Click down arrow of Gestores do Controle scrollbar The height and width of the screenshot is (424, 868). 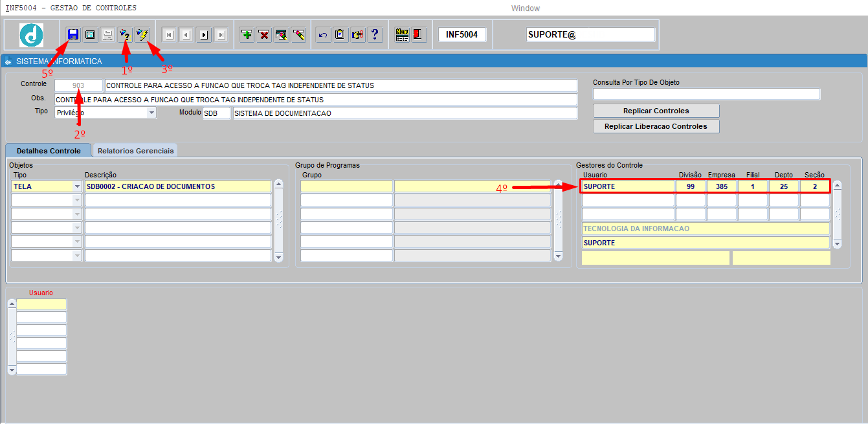click(x=837, y=243)
